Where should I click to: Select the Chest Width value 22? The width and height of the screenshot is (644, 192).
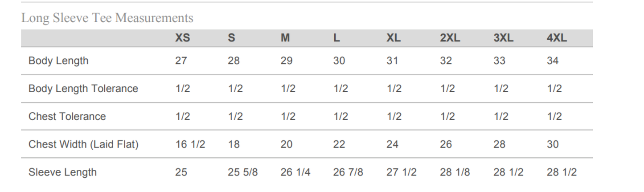[339, 144]
